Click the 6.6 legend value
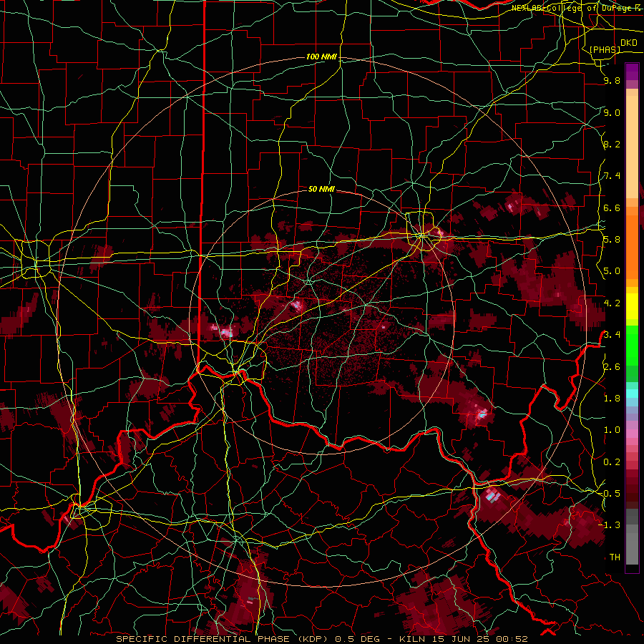This screenshot has width=644, height=644. [612, 208]
